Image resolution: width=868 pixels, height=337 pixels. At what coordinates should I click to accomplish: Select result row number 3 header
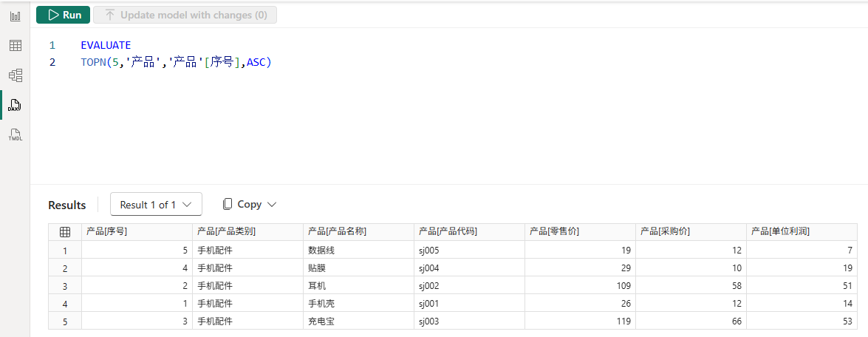pos(65,285)
